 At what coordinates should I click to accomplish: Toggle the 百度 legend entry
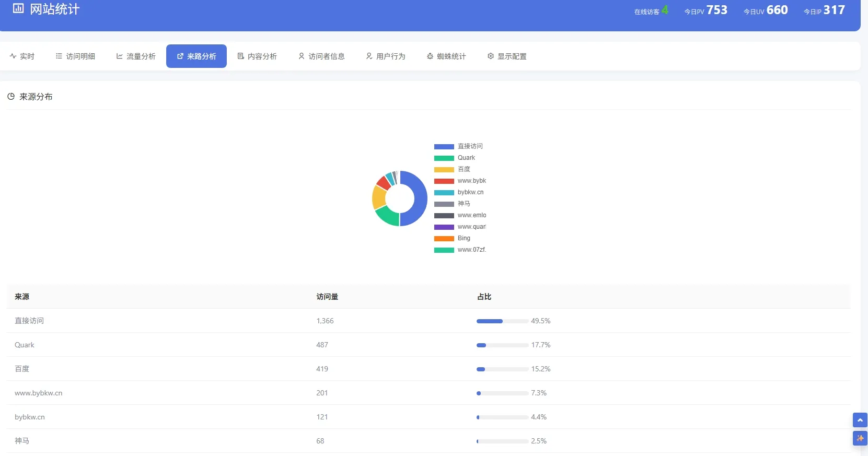453,169
